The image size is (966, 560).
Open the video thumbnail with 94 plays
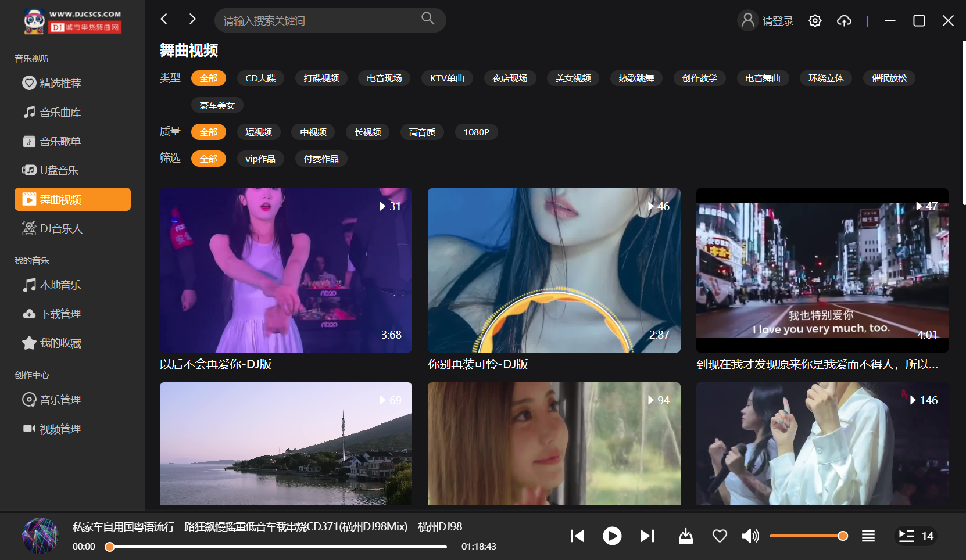coord(554,444)
